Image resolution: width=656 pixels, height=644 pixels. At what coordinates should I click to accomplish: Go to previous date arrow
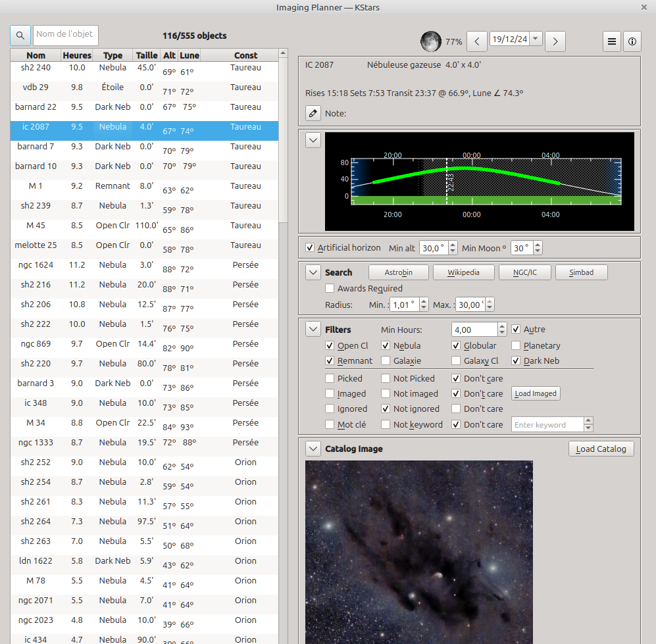(477, 41)
